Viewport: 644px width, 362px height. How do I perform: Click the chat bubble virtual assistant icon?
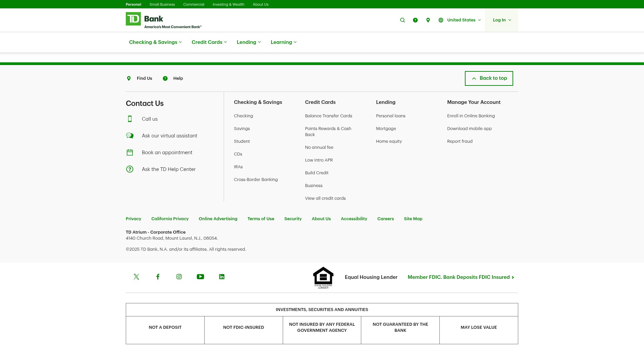tap(130, 136)
